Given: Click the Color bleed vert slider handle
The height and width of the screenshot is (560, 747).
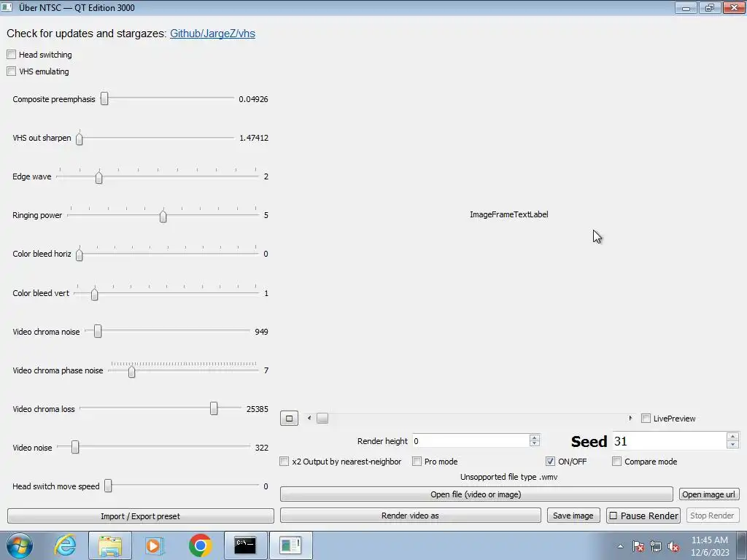Looking at the screenshot, I should coord(94,294).
